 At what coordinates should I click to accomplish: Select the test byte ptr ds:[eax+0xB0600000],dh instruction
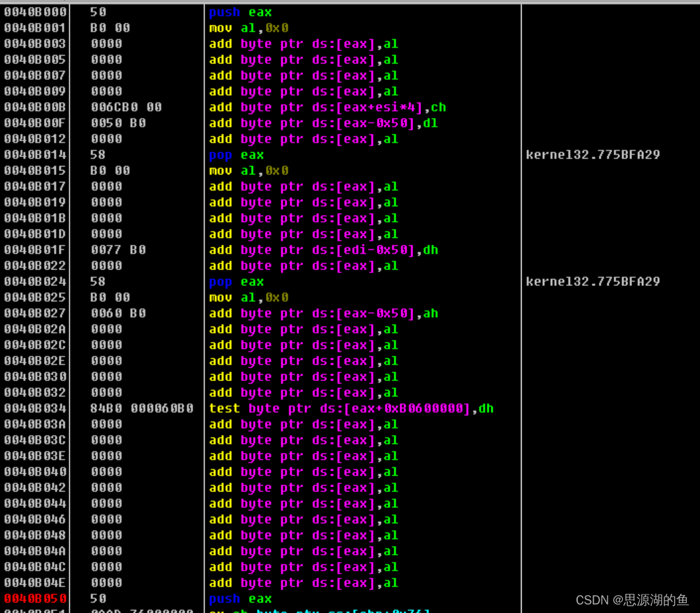(351, 409)
